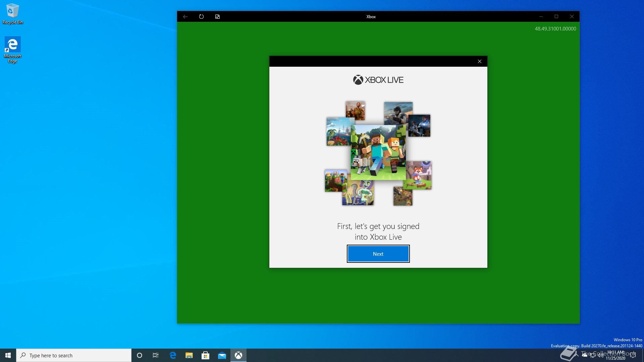This screenshot has width=644, height=362.
Task: Close the Xbox app window
Action: [572, 16]
